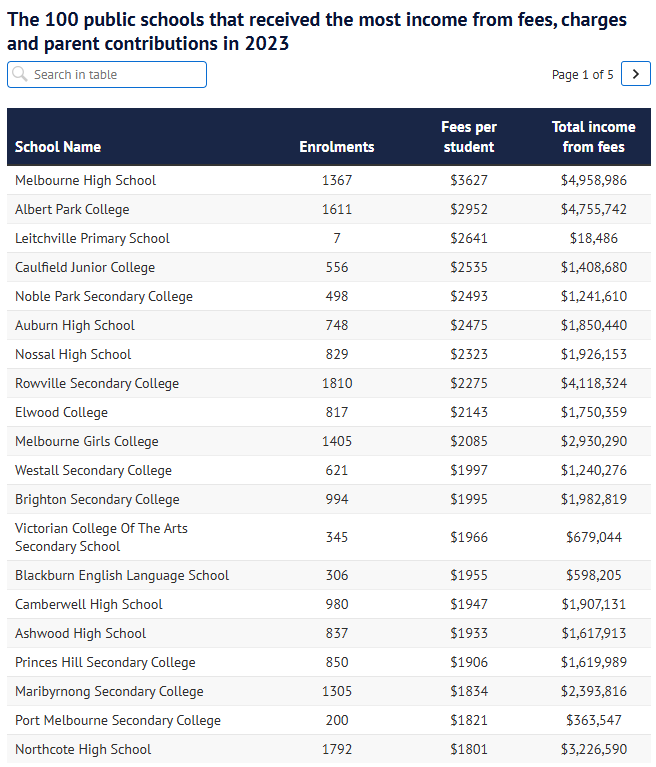Select Nossal High School name
Viewport: 656px width, 767px height.
73,354
